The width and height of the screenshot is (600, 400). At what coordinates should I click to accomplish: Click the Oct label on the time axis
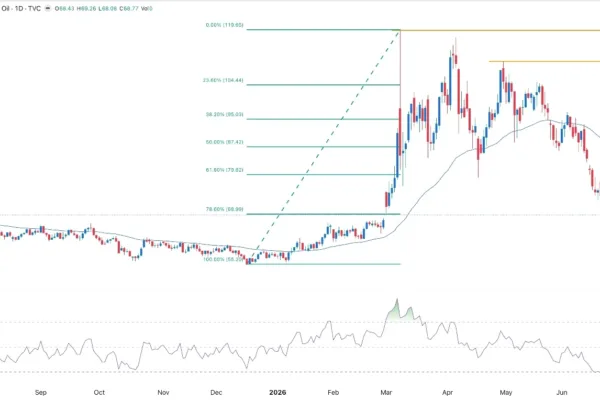99,392
